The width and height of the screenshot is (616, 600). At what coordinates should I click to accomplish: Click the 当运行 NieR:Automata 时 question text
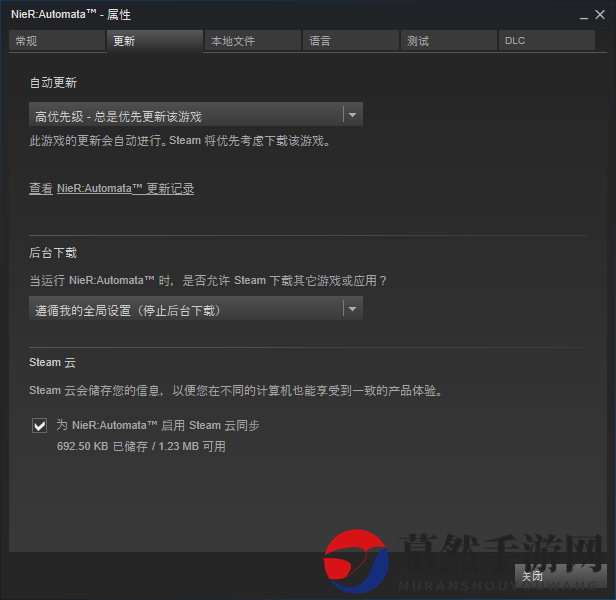(x=208, y=281)
